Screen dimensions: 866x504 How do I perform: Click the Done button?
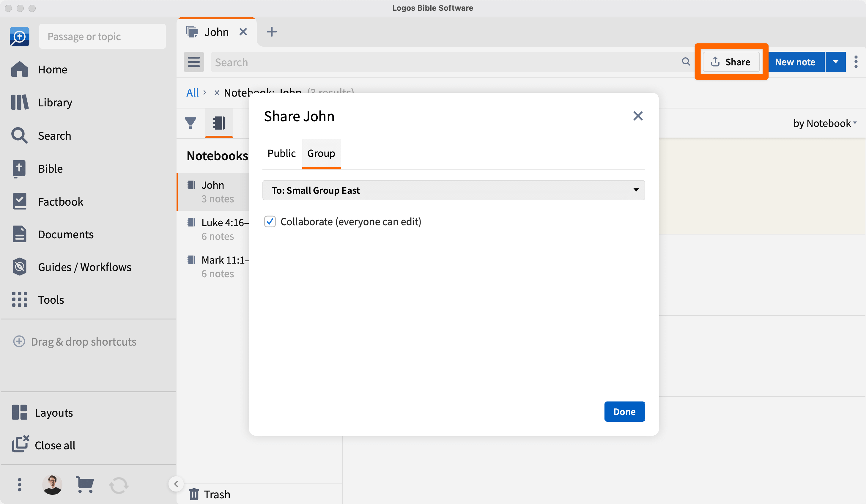(624, 412)
